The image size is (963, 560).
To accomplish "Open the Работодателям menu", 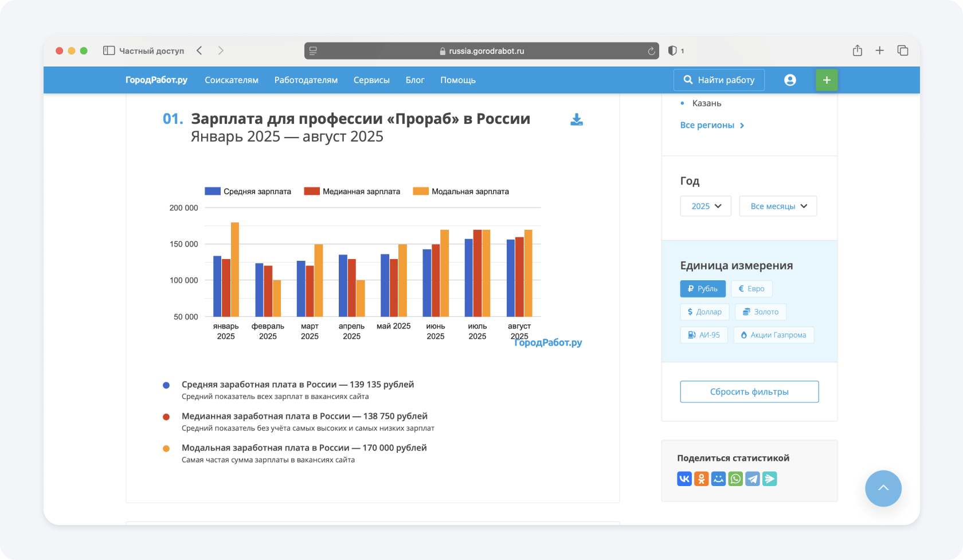I will 306,80.
